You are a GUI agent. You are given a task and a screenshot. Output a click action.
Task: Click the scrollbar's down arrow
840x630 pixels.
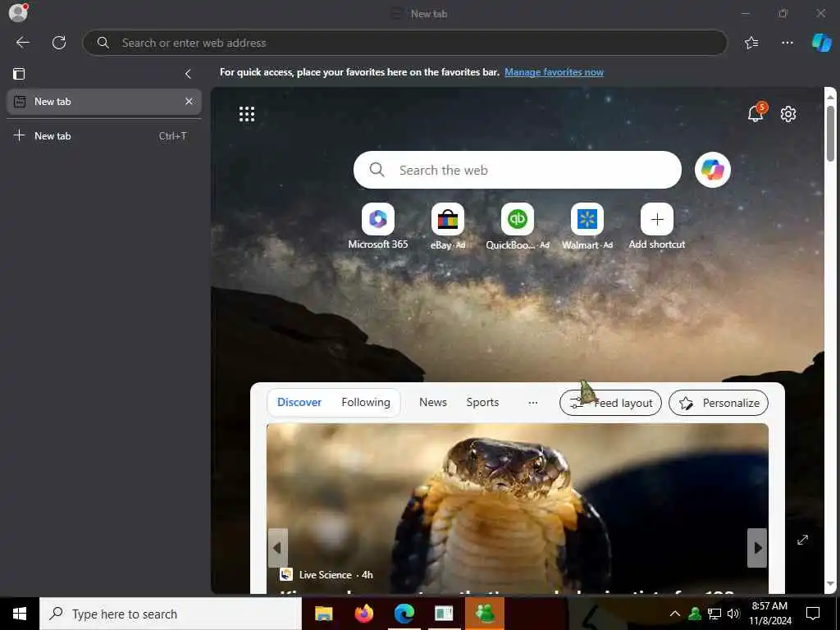point(830,584)
